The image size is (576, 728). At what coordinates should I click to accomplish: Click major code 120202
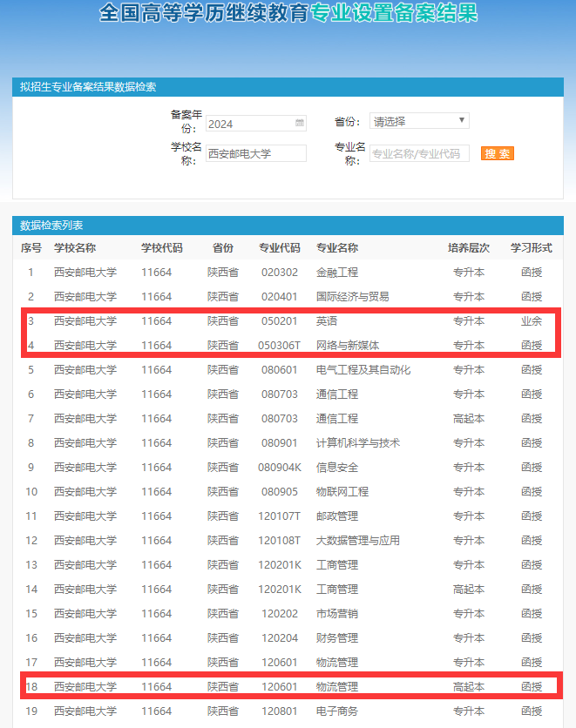(280, 614)
